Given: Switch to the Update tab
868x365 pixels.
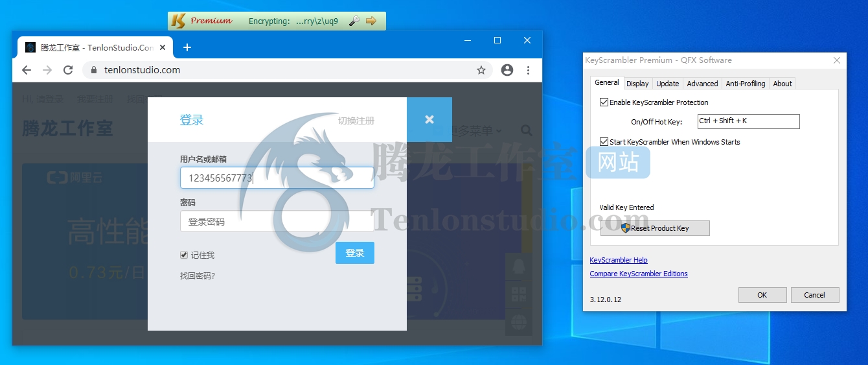Looking at the screenshot, I should 668,84.
